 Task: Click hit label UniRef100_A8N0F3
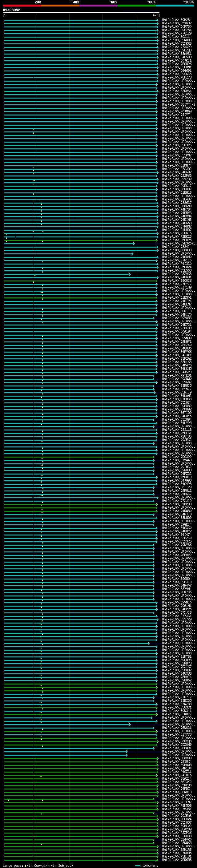pyautogui.click(x=177, y=792)
